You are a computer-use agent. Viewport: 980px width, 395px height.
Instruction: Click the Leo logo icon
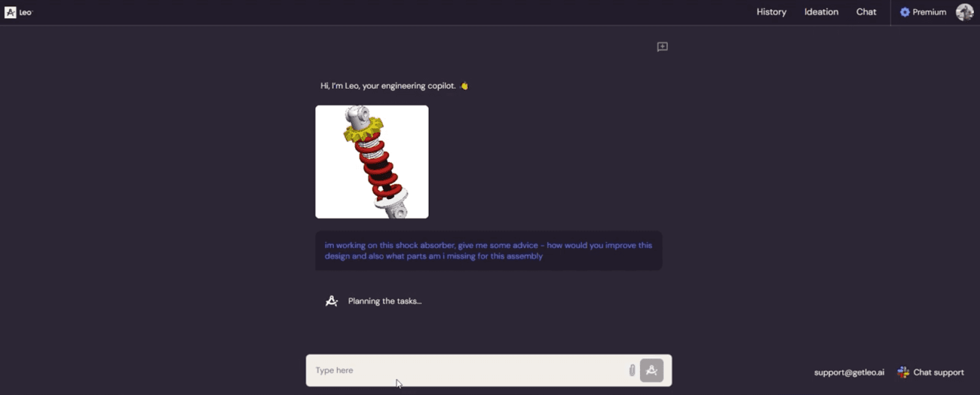10,12
